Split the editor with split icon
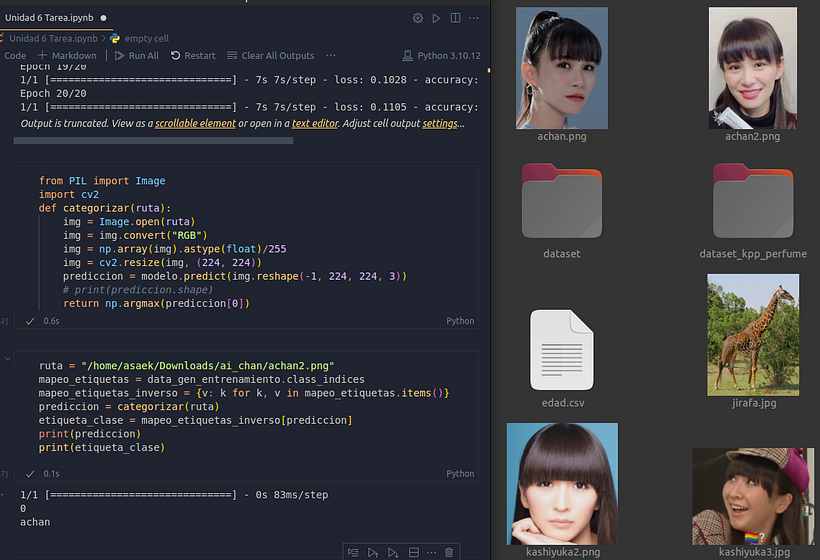This screenshot has height=560, width=820. 455,18
